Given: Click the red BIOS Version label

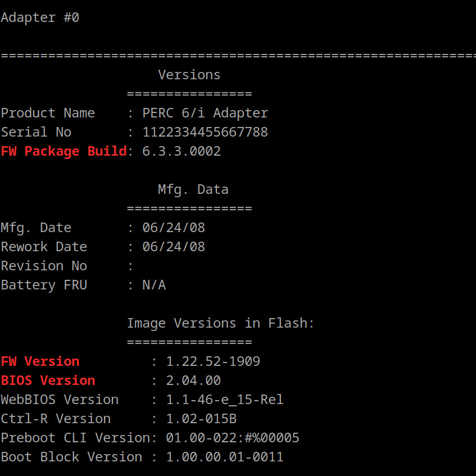Looking at the screenshot, I should (x=48, y=380).
